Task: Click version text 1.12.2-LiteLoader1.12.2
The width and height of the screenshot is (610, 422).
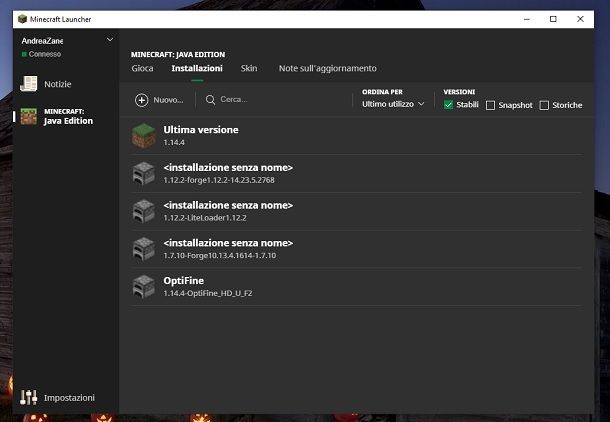Action: [205, 218]
